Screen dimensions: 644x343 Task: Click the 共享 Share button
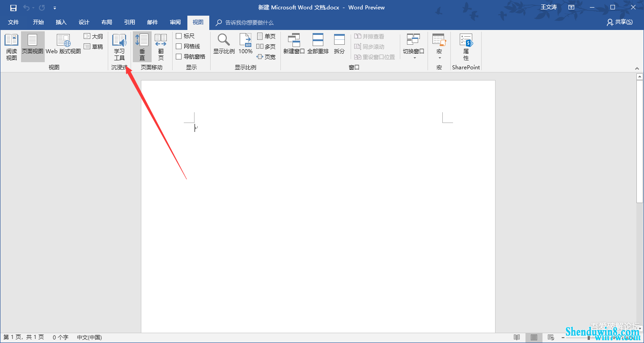click(x=620, y=22)
